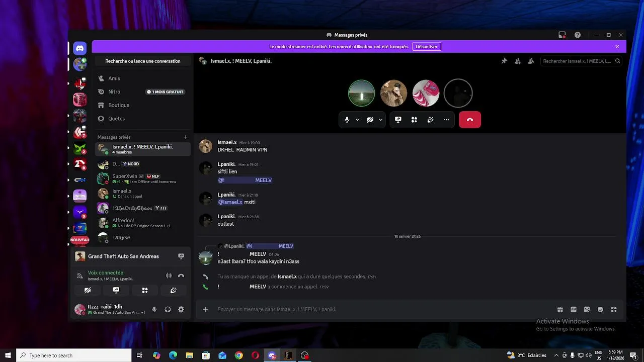Select group DM Ismael.x, ! MEELV, Lpaniki.
Screen dimensions: 644x362
coord(143,149)
